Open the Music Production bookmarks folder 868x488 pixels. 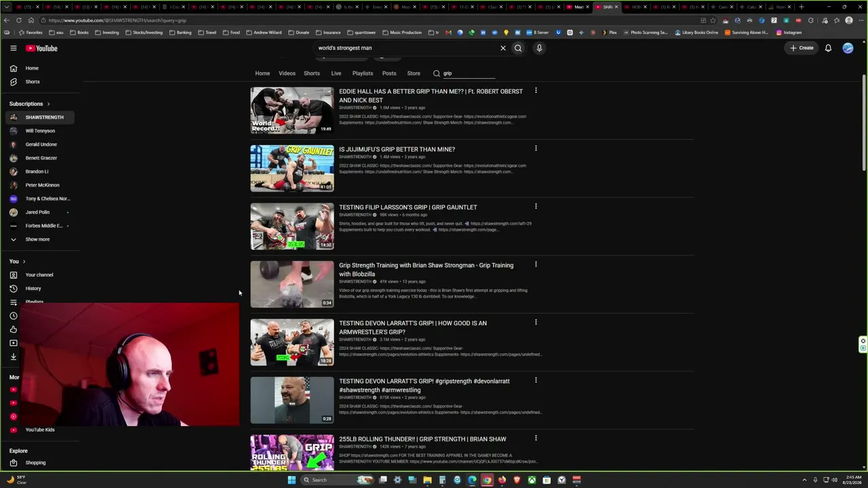click(401, 33)
